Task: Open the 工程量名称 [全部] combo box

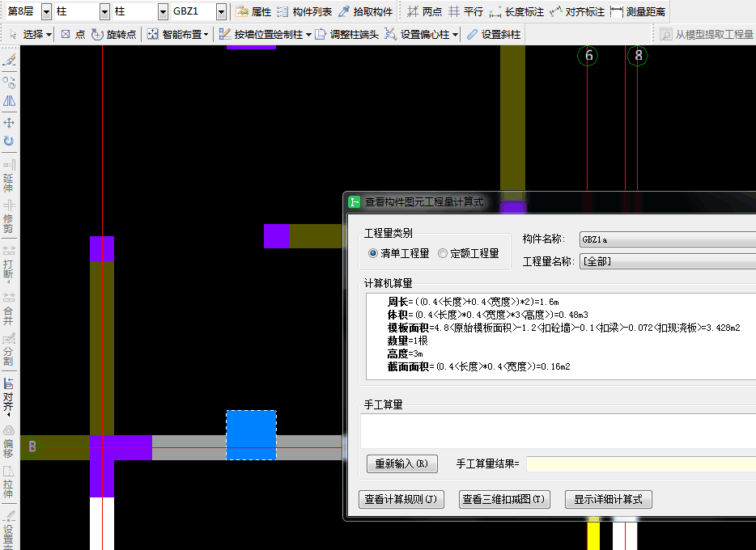Action: 667,261
